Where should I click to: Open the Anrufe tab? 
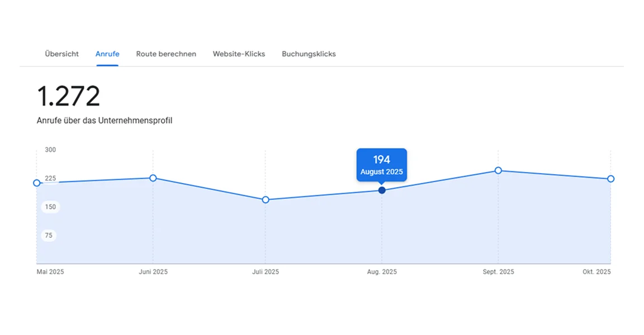(107, 54)
